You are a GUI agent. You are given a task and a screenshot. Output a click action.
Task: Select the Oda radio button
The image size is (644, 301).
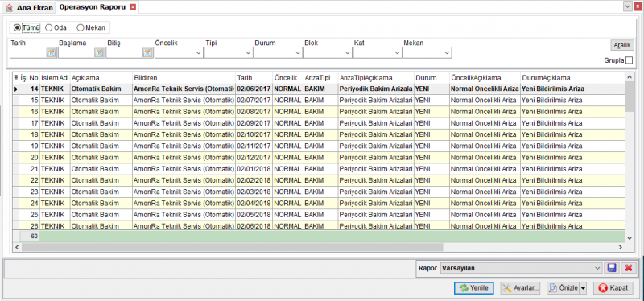pos(49,28)
